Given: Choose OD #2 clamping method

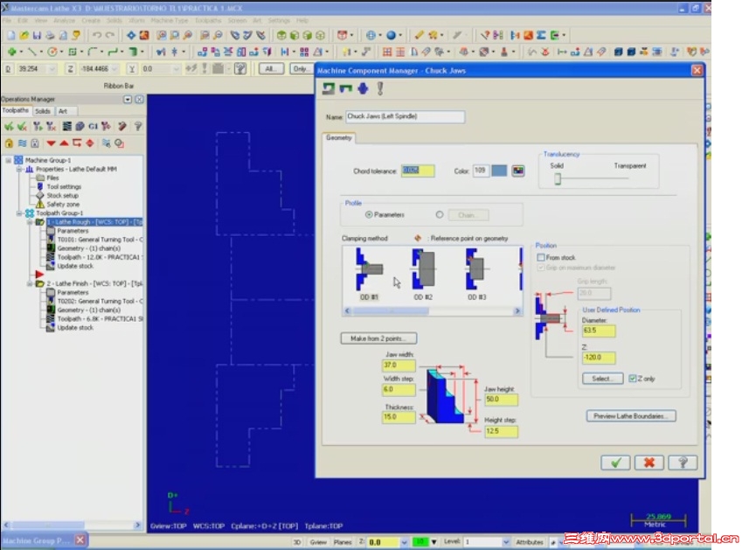Looking at the screenshot, I should 423,274.
